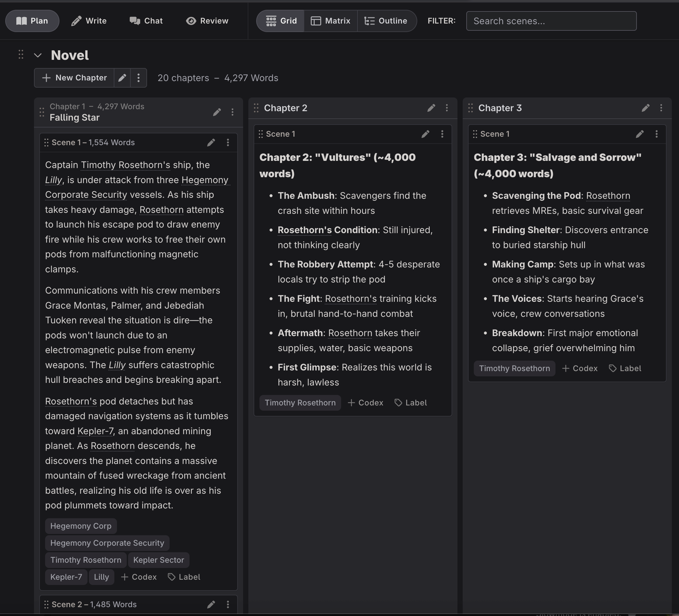Click drag handle next to Chapter 2 title

256,108
